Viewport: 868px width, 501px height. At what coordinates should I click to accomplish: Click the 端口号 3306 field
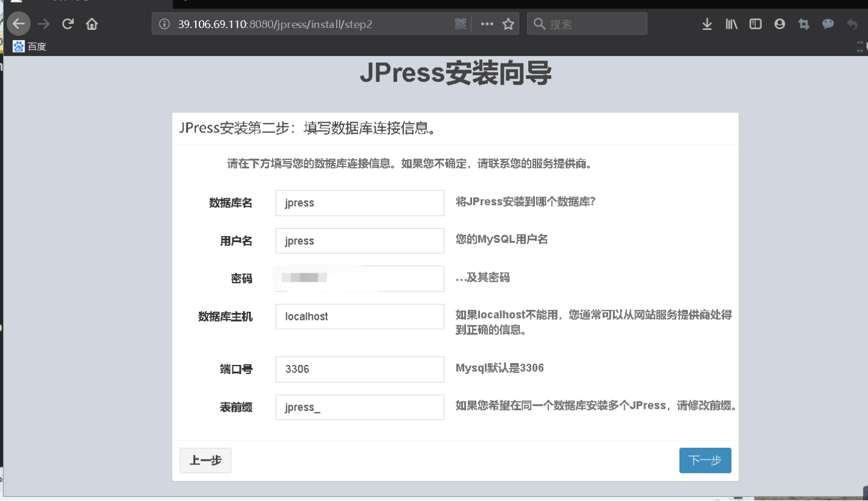click(360, 369)
